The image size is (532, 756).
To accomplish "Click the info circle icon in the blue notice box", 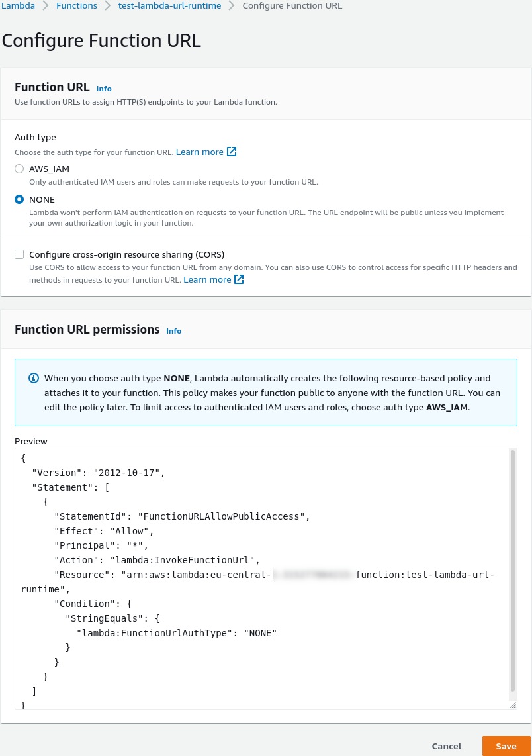I will (33, 378).
